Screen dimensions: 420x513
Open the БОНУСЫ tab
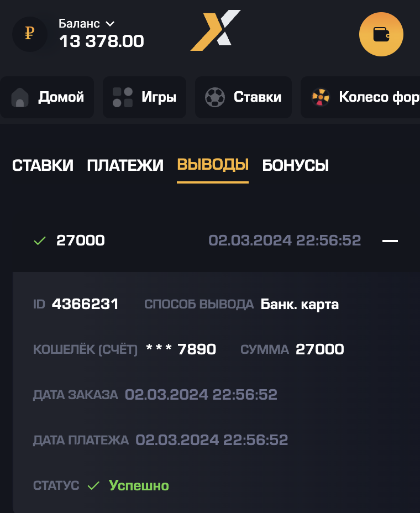(x=295, y=165)
